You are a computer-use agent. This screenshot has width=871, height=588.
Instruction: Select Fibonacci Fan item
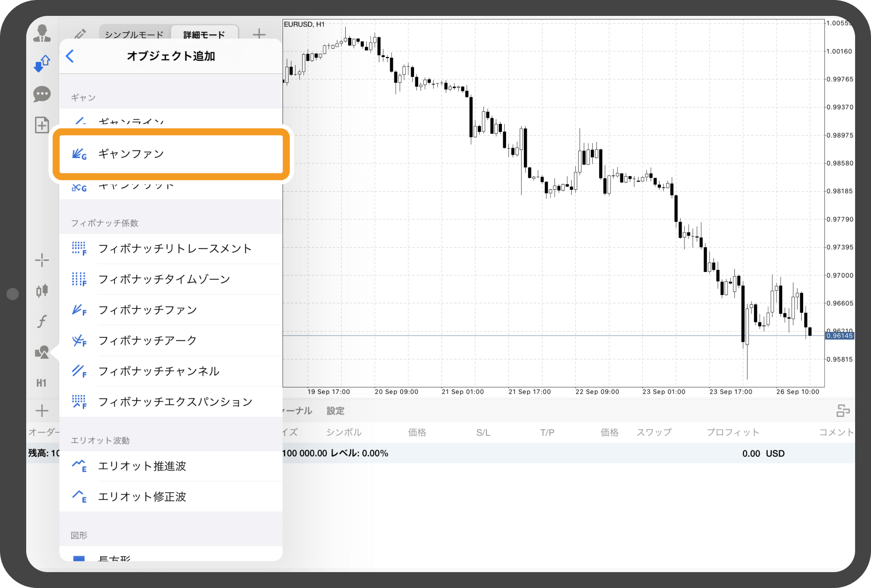pos(171,310)
